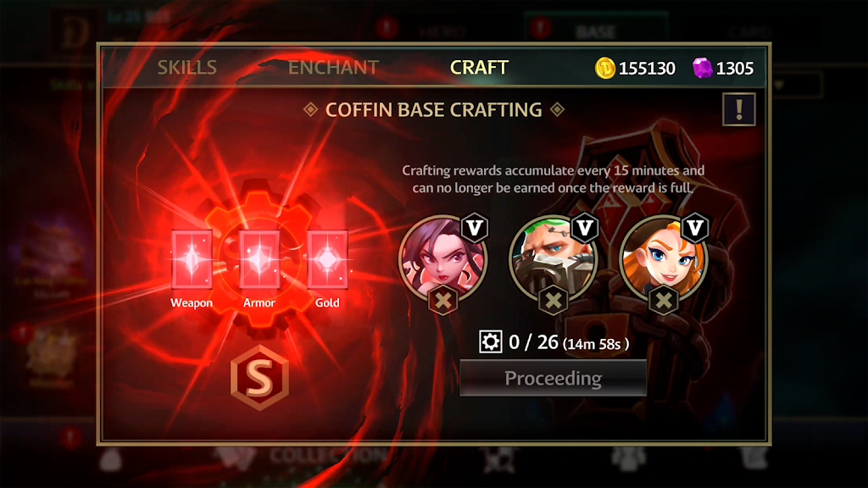Remove the orange-haired female hero
Image resolution: width=868 pixels, height=488 pixels.
(664, 301)
